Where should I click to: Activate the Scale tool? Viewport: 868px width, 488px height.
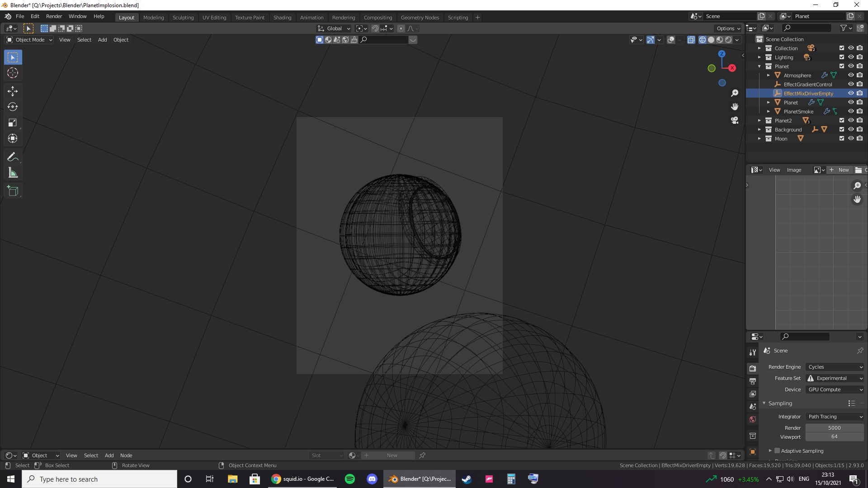[13, 123]
